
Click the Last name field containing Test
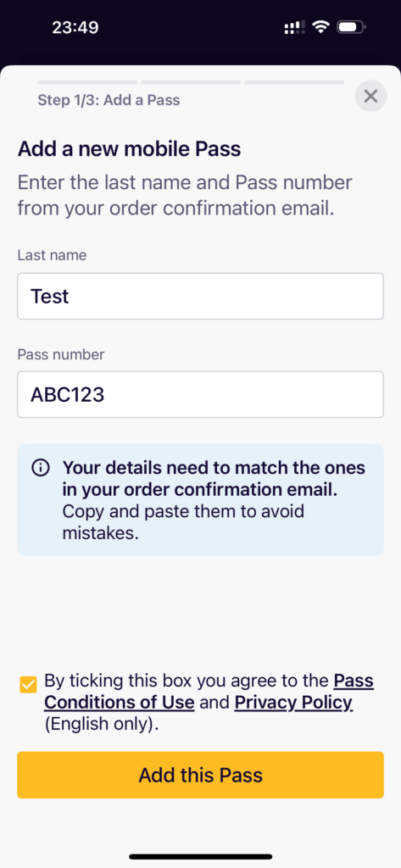[200, 296]
